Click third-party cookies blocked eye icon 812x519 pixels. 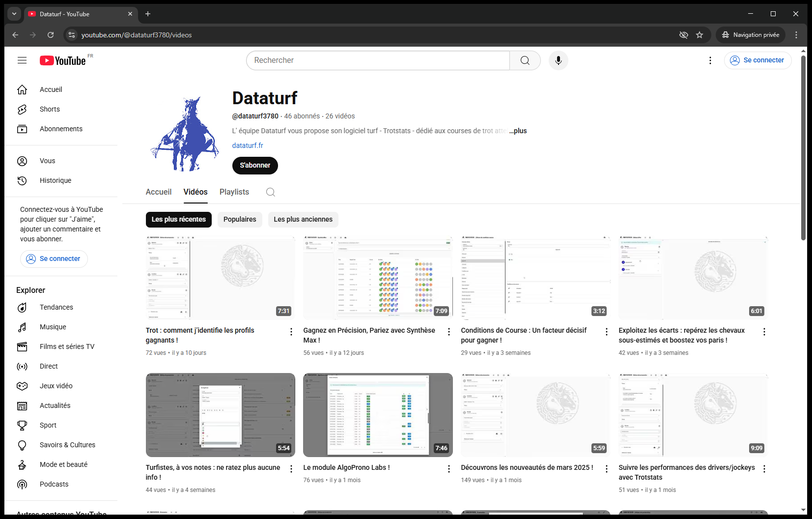[x=683, y=35]
